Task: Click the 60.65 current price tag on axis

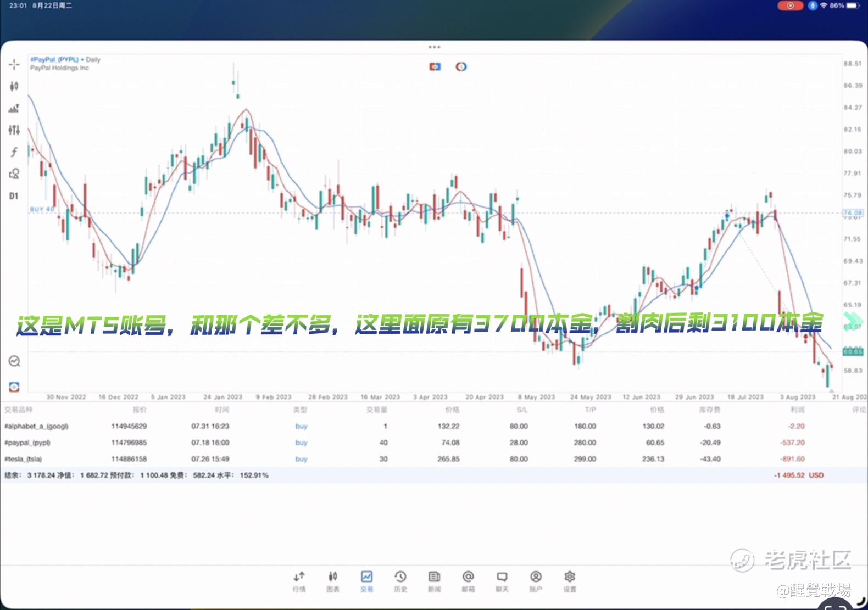Action: point(853,352)
